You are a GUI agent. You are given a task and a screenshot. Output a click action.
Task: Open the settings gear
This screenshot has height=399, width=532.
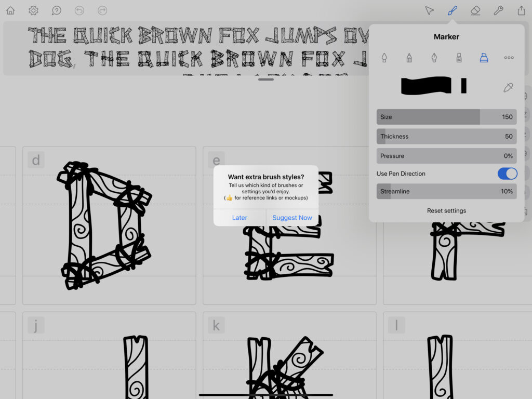tap(33, 10)
